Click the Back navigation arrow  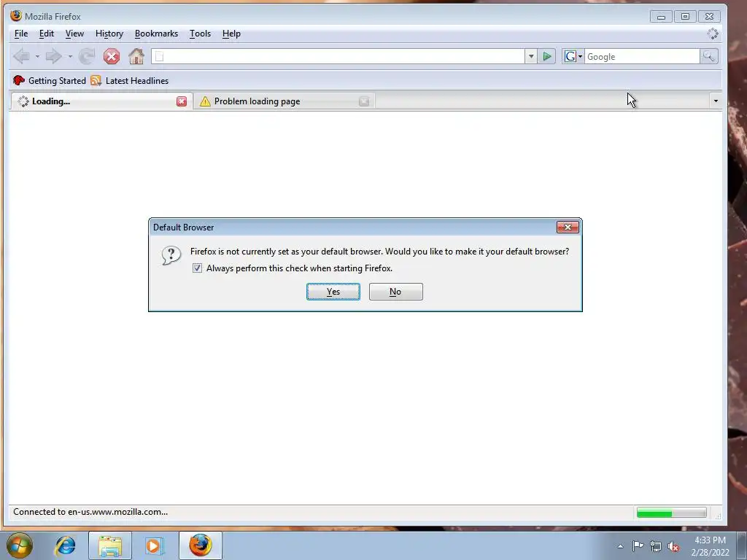point(21,57)
